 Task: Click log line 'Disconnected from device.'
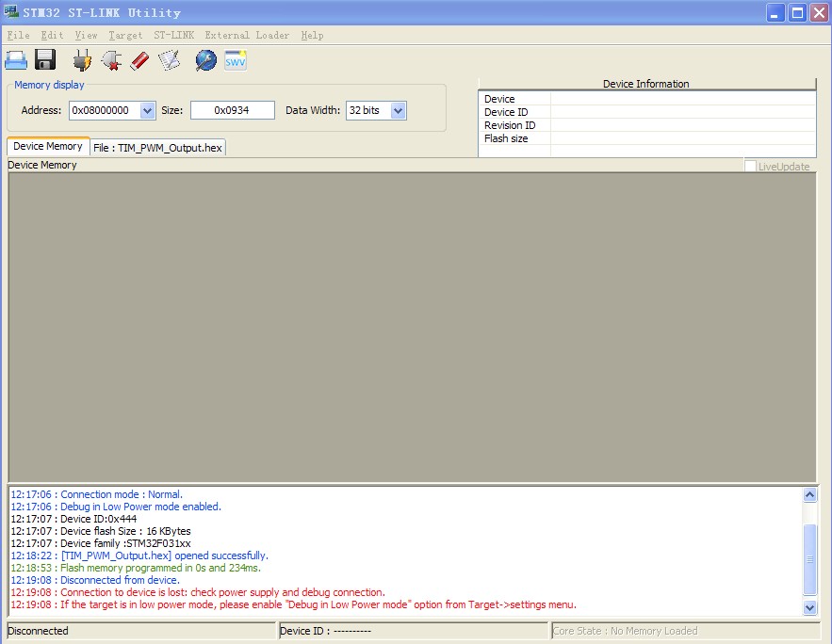pyautogui.click(x=95, y=580)
